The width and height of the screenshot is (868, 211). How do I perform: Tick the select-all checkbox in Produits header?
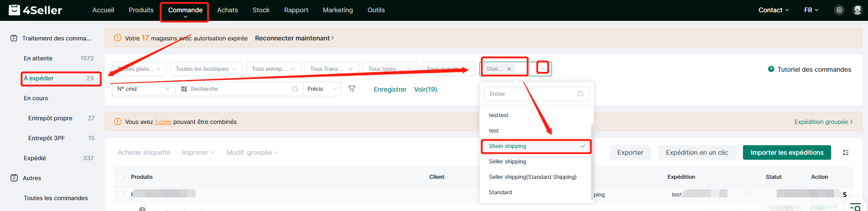[x=120, y=177]
